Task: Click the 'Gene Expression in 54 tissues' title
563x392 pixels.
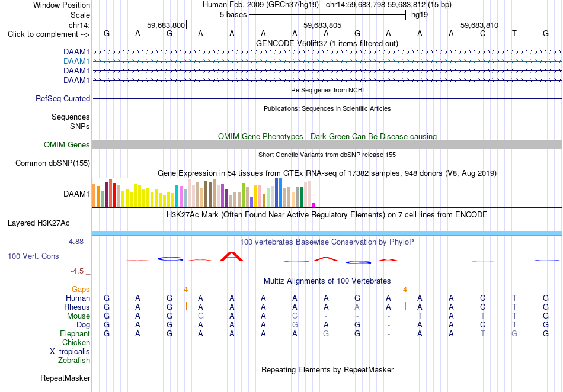Action: coord(327,173)
